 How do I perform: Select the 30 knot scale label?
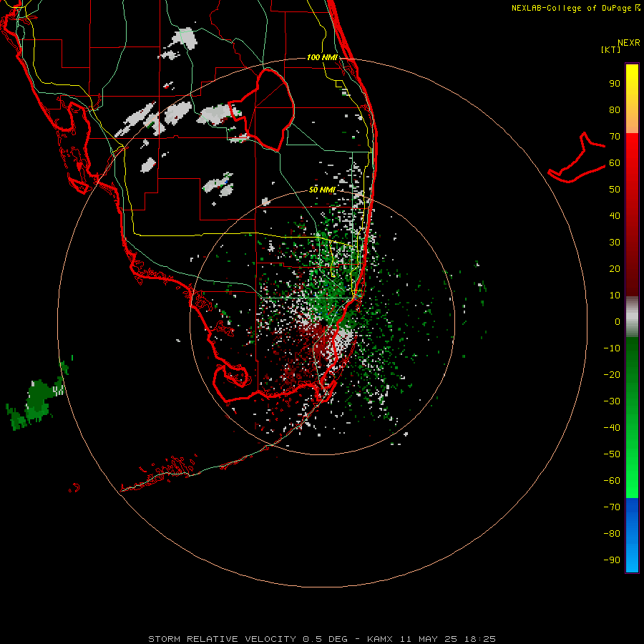[615, 243]
